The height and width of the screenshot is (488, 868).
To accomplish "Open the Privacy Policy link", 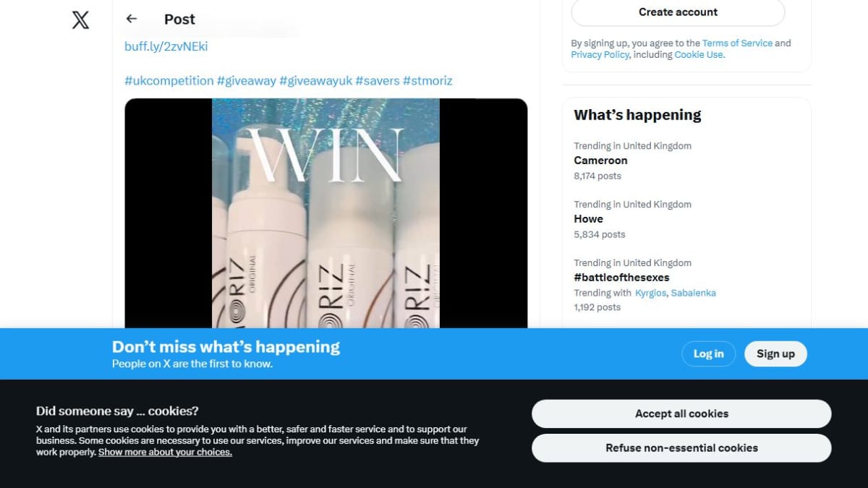I will tap(600, 55).
